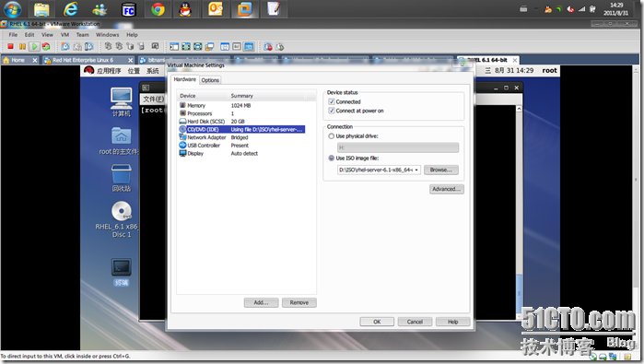
Task: Click the Browse... button
Action: 441,170
